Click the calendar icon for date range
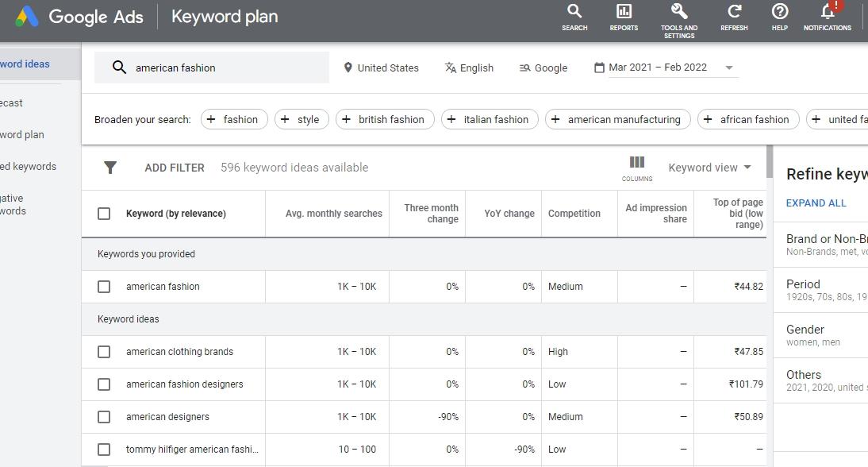 point(599,68)
